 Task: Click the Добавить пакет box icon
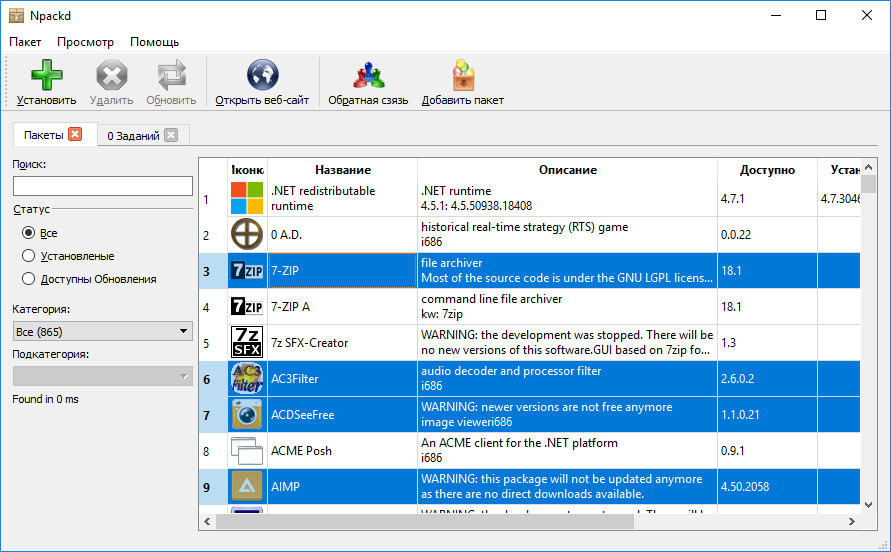point(463,75)
